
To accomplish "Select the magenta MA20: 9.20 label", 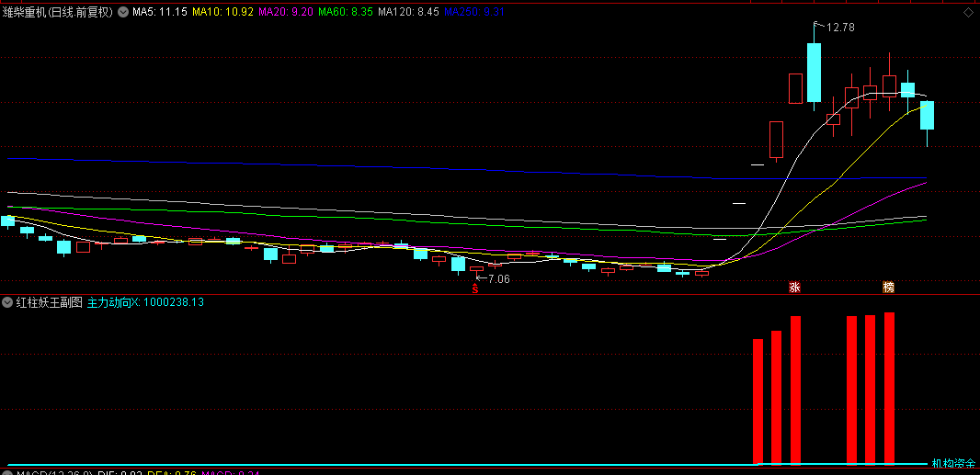I will (x=286, y=12).
